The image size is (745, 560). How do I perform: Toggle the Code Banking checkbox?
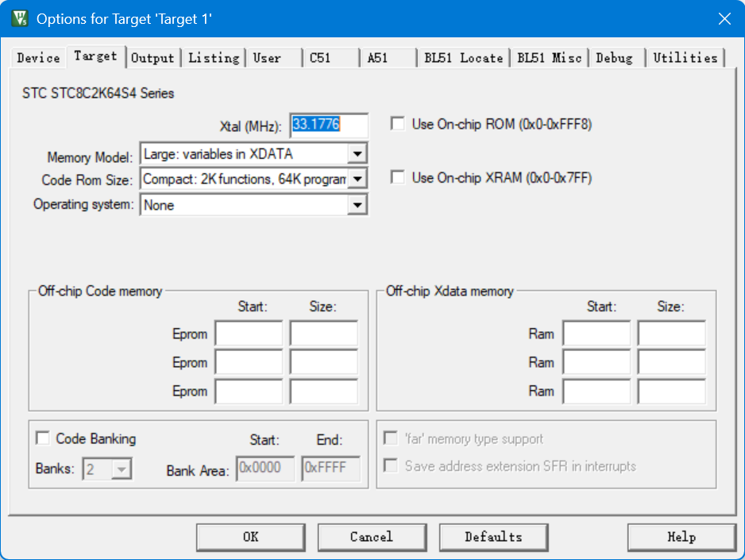point(43,438)
